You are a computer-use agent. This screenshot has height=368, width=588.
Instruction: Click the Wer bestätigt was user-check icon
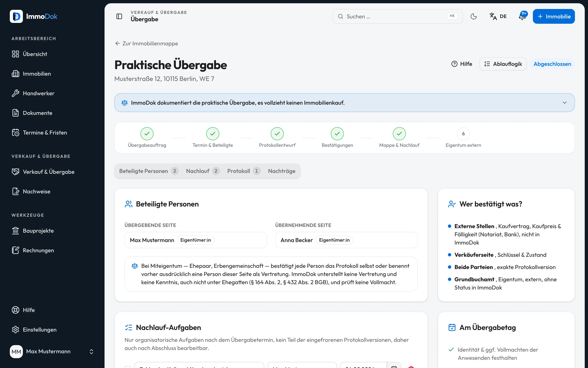[452, 204]
